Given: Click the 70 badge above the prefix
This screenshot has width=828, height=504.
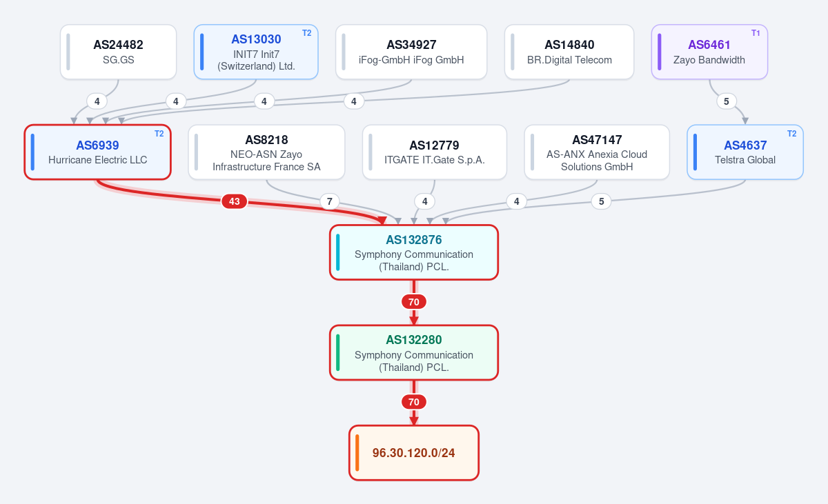Looking at the screenshot, I should (x=414, y=402).
